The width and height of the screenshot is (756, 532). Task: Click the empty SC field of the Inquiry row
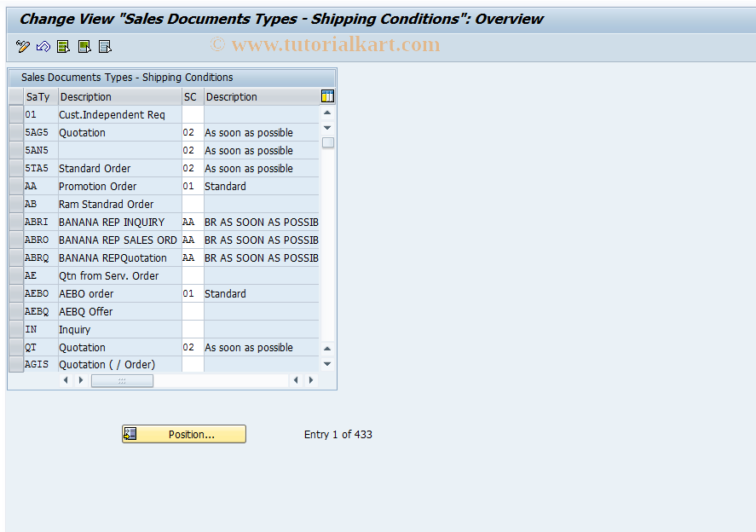coord(192,329)
